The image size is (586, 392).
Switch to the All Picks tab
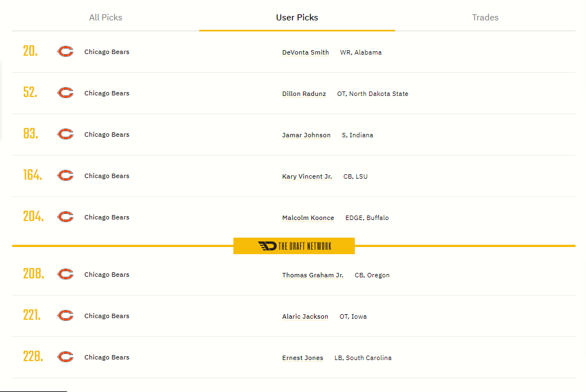click(105, 18)
